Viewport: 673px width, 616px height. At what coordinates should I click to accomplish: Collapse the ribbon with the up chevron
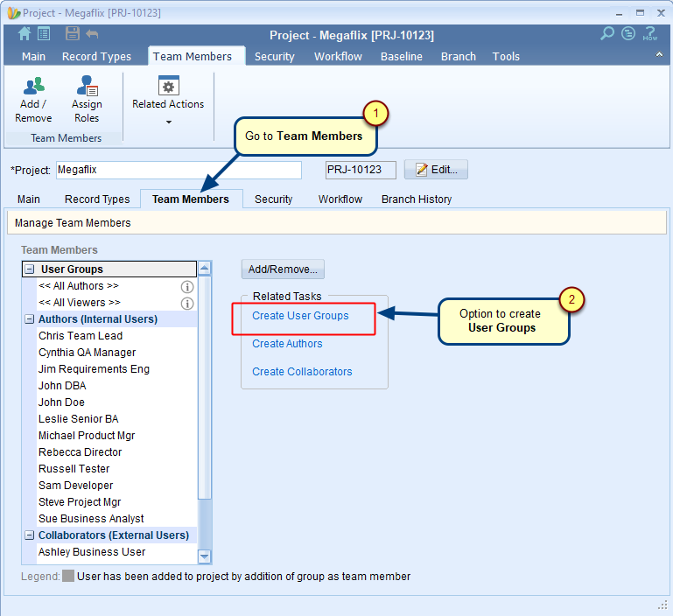tap(659, 54)
